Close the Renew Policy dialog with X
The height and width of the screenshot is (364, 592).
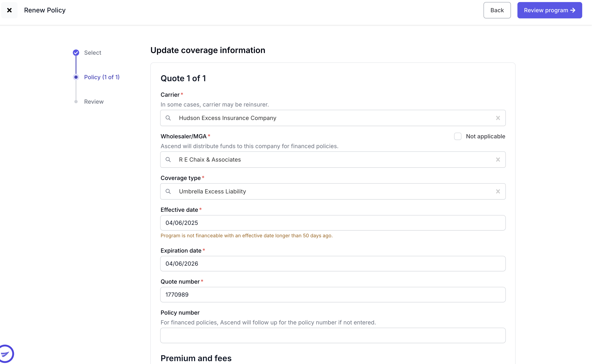[9, 10]
